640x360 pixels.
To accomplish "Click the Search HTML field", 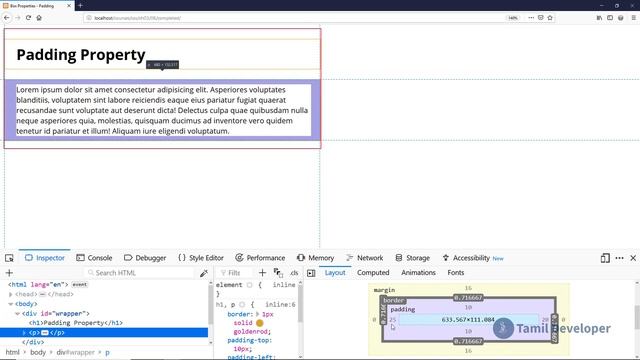I will pyautogui.click(x=140, y=273).
